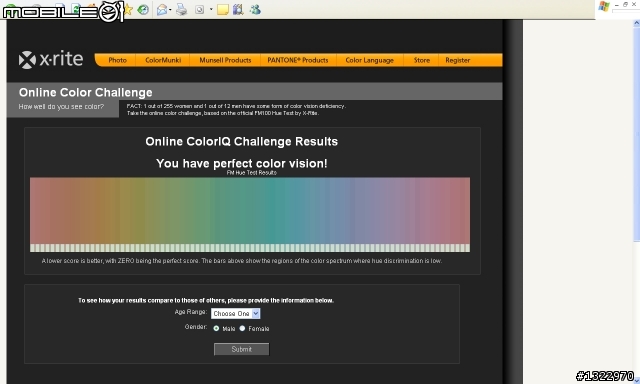Select the Female gender radio button
This screenshot has width=640, height=384.
pyautogui.click(x=242, y=328)
